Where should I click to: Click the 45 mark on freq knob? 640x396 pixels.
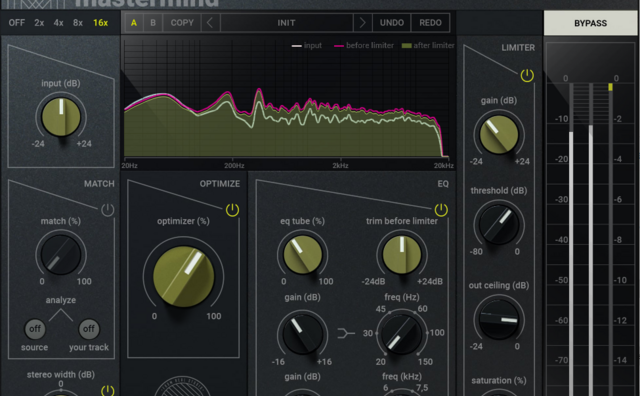coord(380,309)
